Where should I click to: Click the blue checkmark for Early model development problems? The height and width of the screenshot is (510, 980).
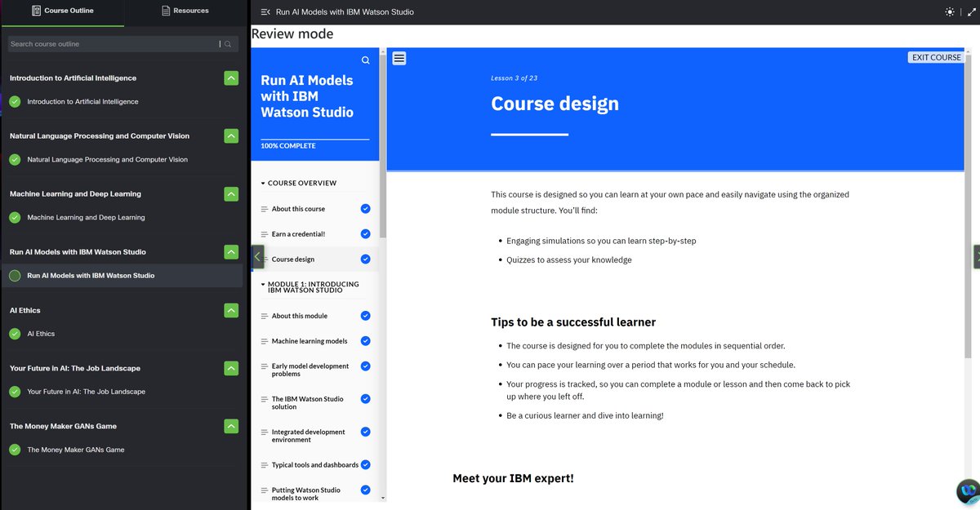pos(365,366)
